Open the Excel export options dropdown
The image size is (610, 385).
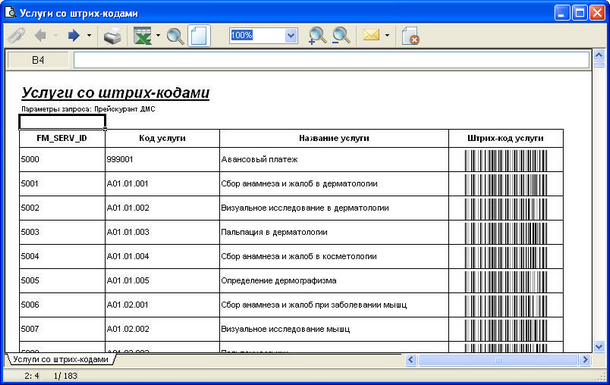pyautogui.click(x=158, y=35)
